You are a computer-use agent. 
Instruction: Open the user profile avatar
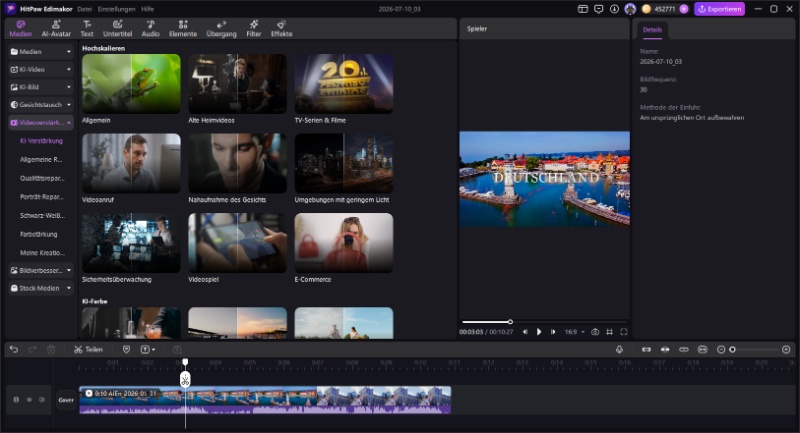pos(630,9)
